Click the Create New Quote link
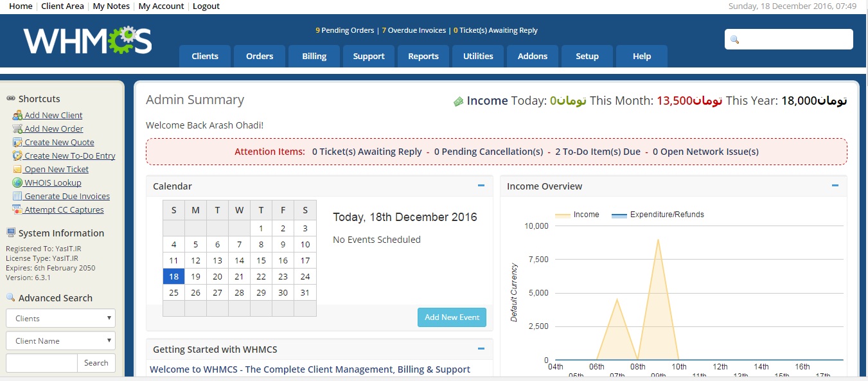This screenshot has height=381, width=868. click(60, 143)
